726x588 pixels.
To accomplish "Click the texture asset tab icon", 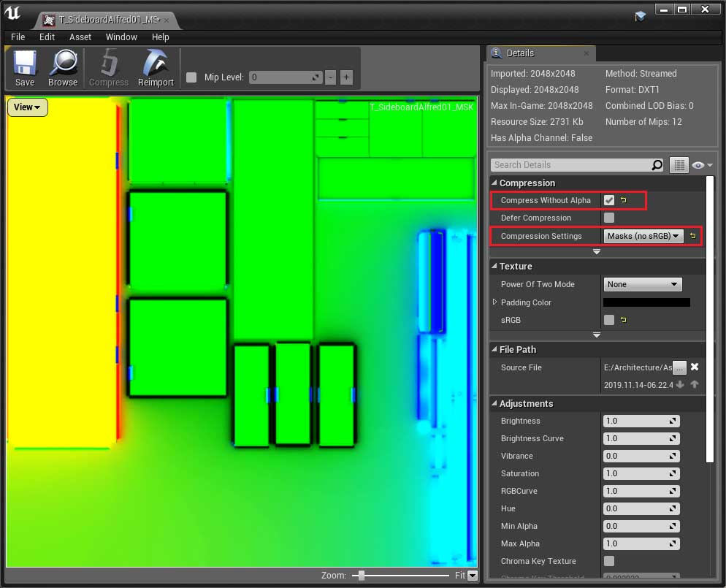I will (49, 20).
